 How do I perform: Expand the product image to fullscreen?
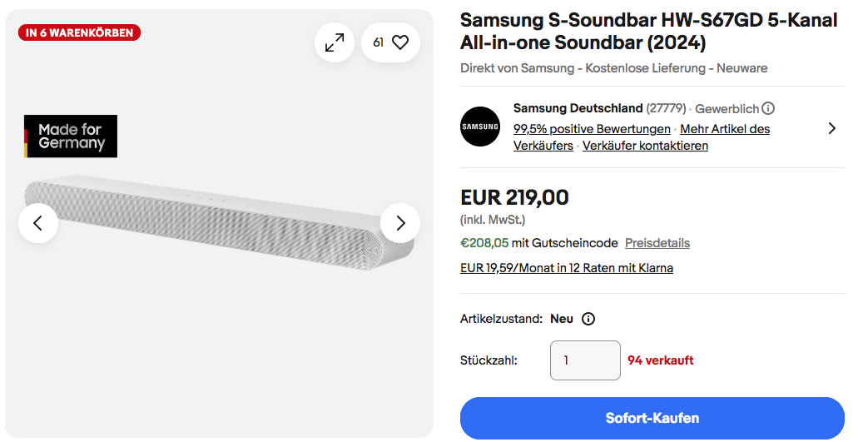click(335, 42)
